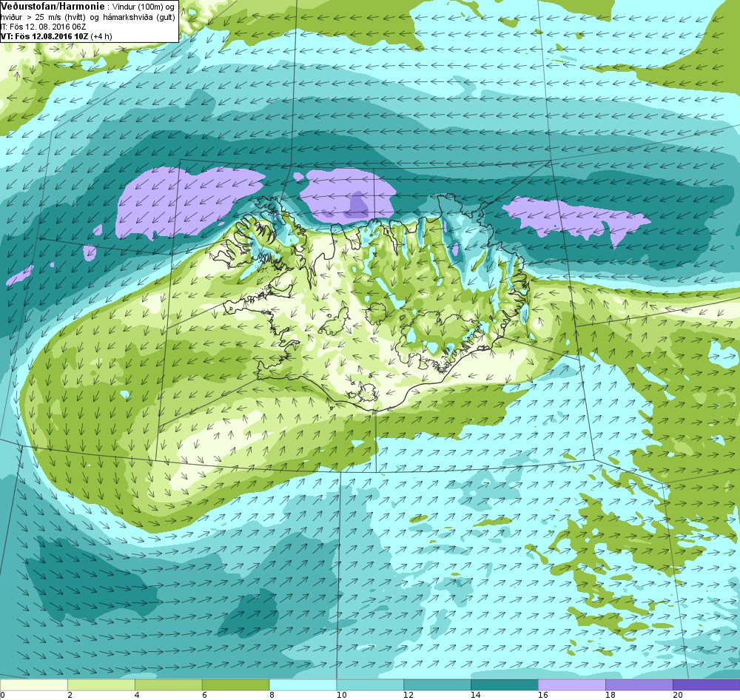The width and height of the screenshot is (740, 700).
Task: Pick the dark teal 14–16 legend swatch
Action: (505, 685)
